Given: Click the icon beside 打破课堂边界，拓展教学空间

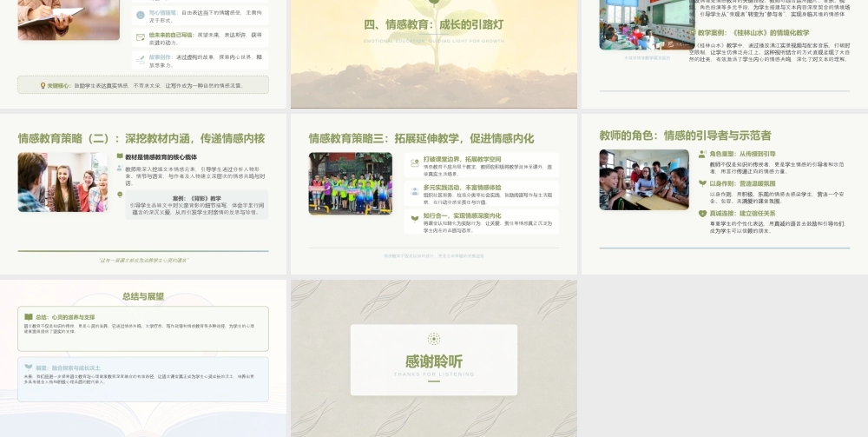Looking at the screenshot, I should 415,162.
